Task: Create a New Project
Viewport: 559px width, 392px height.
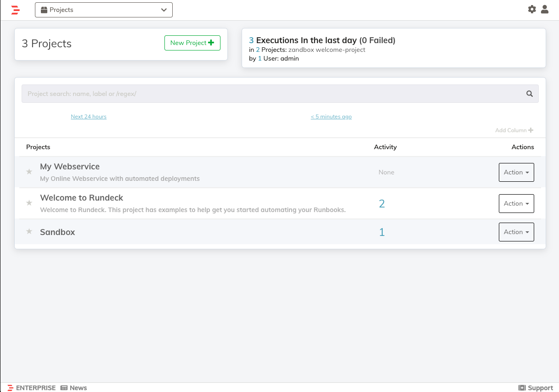Action: pos(192,43)
